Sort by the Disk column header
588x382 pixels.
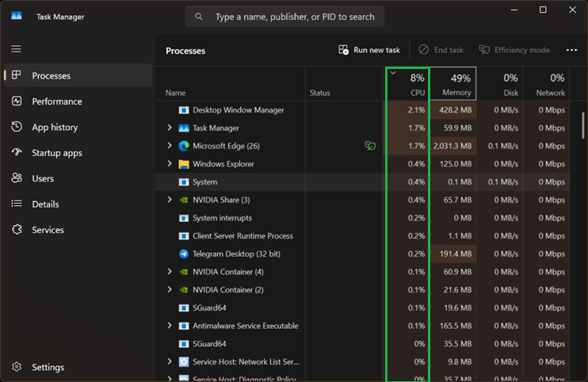(x=500, y=83)
